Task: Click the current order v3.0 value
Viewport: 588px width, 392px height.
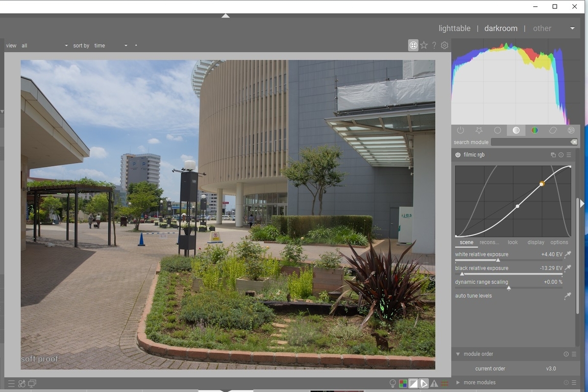Action: tap(551, 369)
